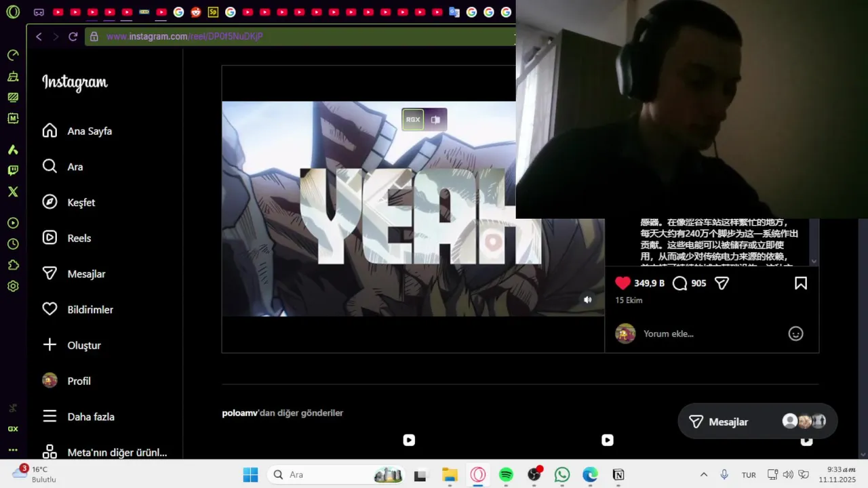The height and width of the screenshot is (488, 868).
Task: Open Spotify from taskbar
Action: pos(506,474)
